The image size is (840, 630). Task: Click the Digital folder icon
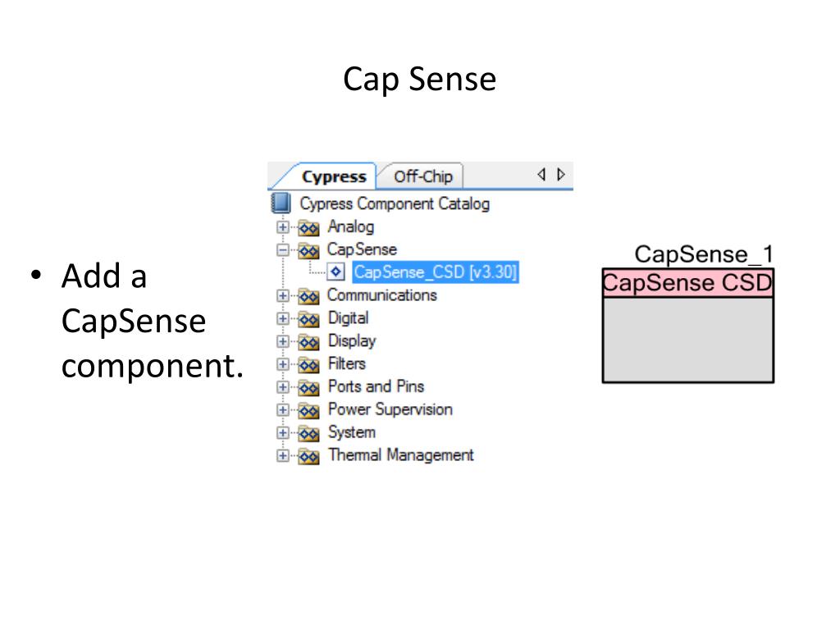308,319
